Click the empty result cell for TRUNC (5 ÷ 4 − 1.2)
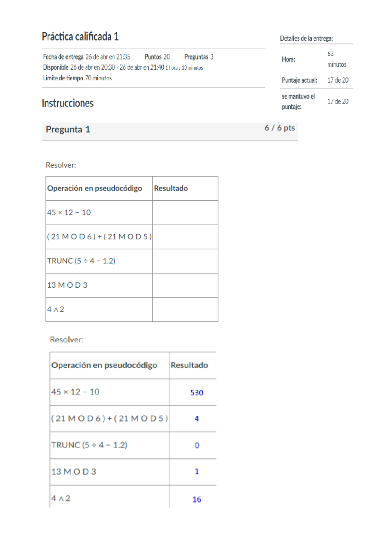The image size is (392, 555). (x=185, y=261)
